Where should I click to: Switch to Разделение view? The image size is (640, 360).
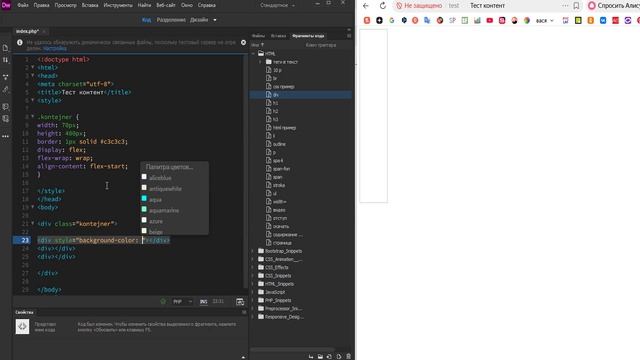point(171,20)
